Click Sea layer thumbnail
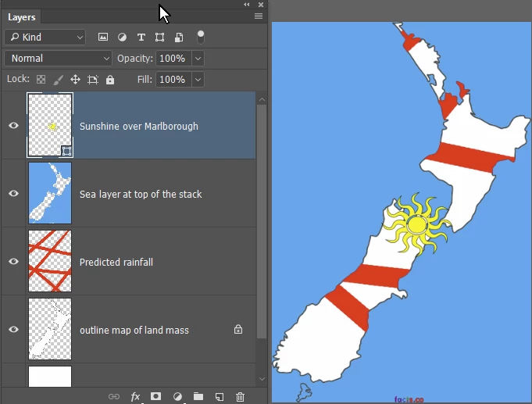 pos(50,193)
